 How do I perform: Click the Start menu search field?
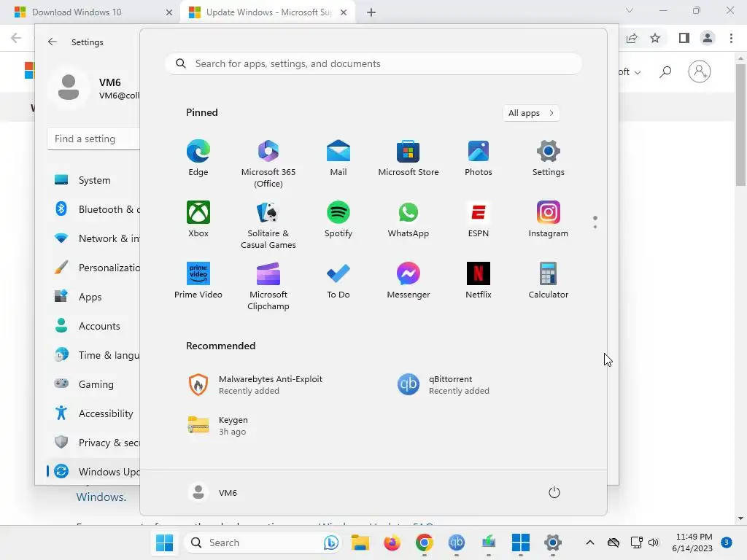pyautogui.click(x=373, y=64)
